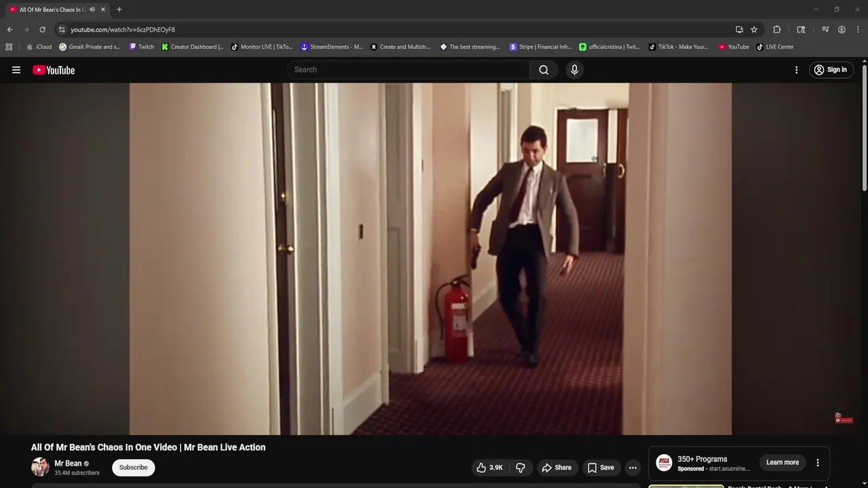Open the iCloud bookmark
This screenshot has height=488, width=868.
[39, 47]
